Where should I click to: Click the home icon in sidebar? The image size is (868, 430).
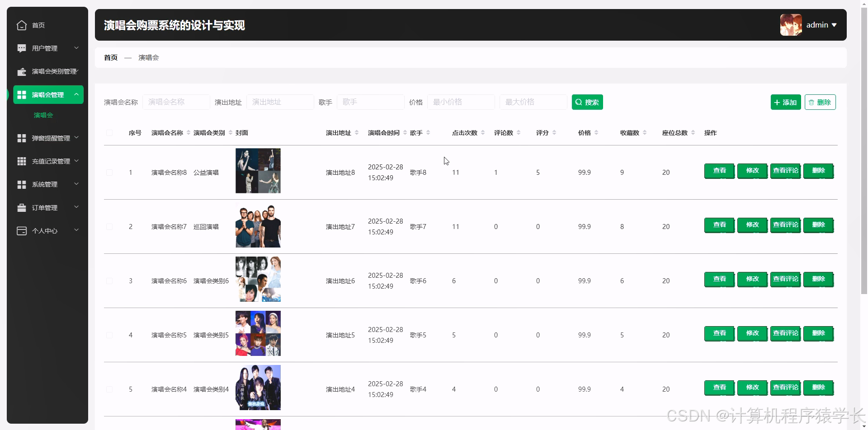[22, 25]
